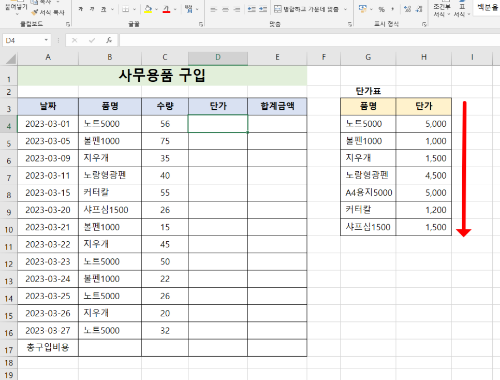This screenshot has height=380, width=500.
Task: Open the Alignment group dialog launcher
Action: pyautogui.click(x=350, y=24)
